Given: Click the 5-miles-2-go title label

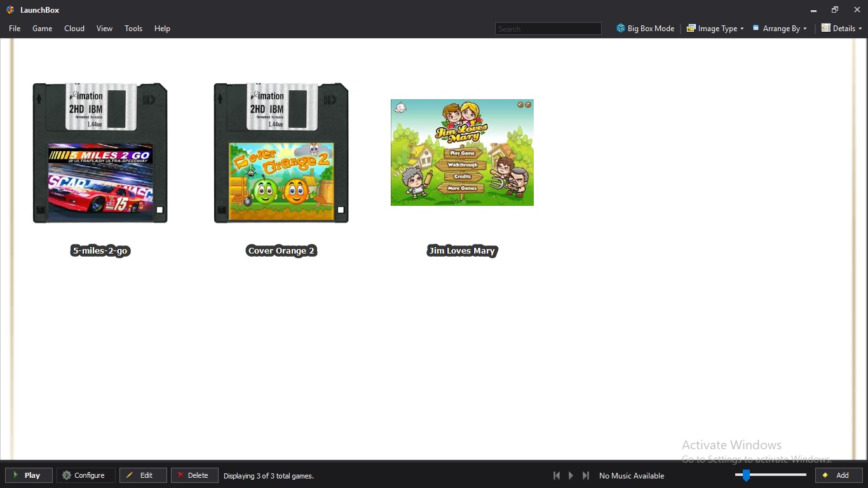Looking at the screenshot, I should pos(100,251).
